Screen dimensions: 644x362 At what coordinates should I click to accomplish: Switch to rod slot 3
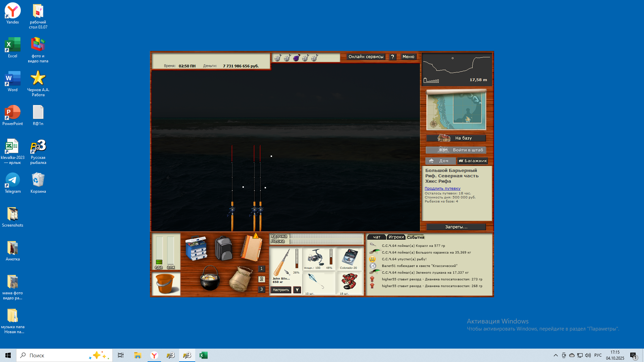(x=262, y=289)
